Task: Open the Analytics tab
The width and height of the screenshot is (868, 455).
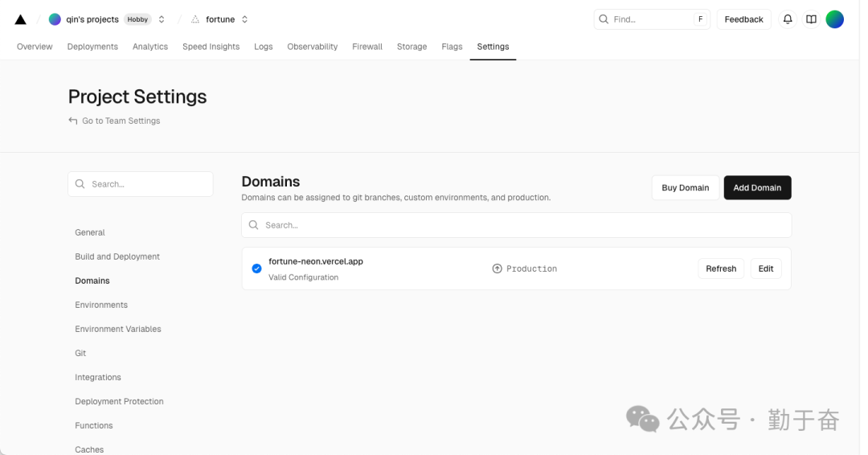Action: point(150,47)
